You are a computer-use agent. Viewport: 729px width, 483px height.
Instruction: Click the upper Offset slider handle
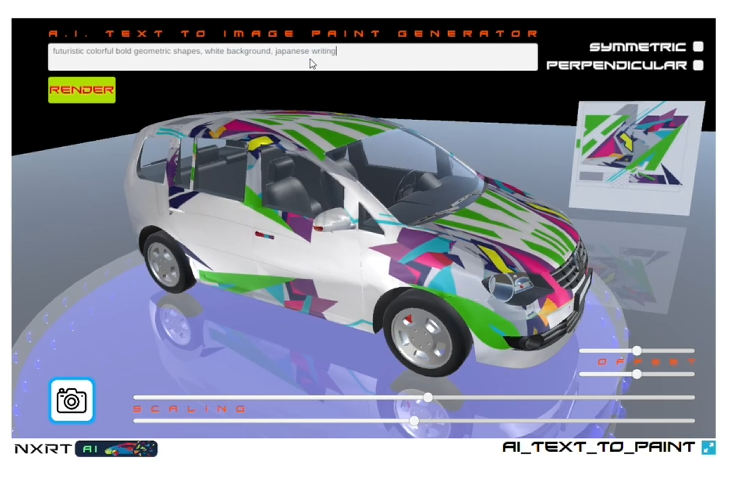coord(637,351)
